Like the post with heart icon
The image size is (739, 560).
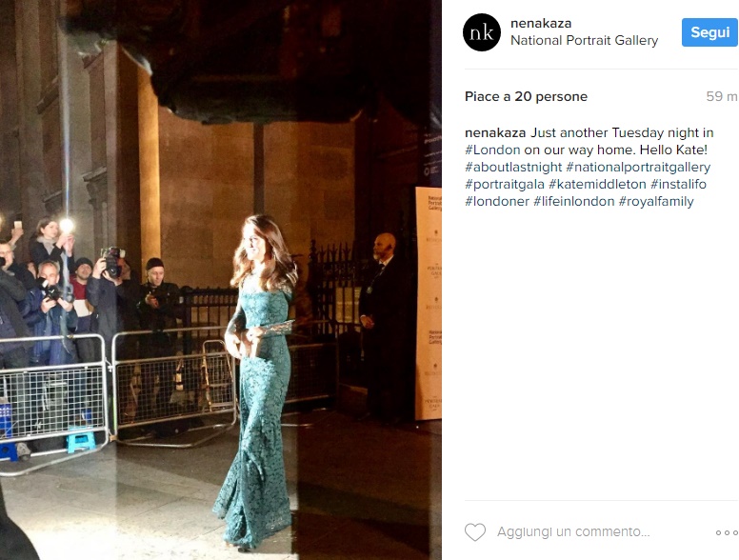475,532
